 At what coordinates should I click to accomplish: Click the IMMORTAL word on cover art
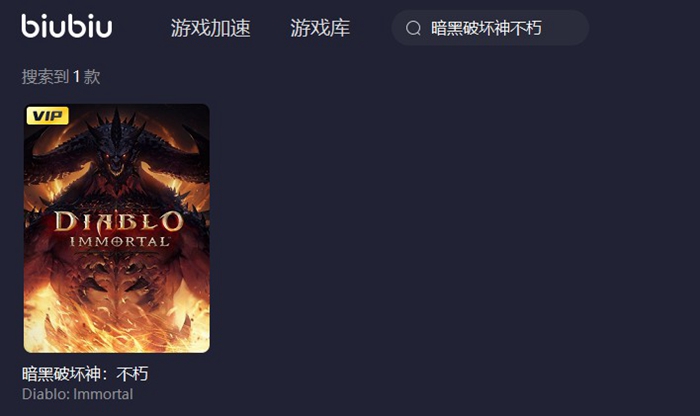pyautogui.click(x=119, y=242)
